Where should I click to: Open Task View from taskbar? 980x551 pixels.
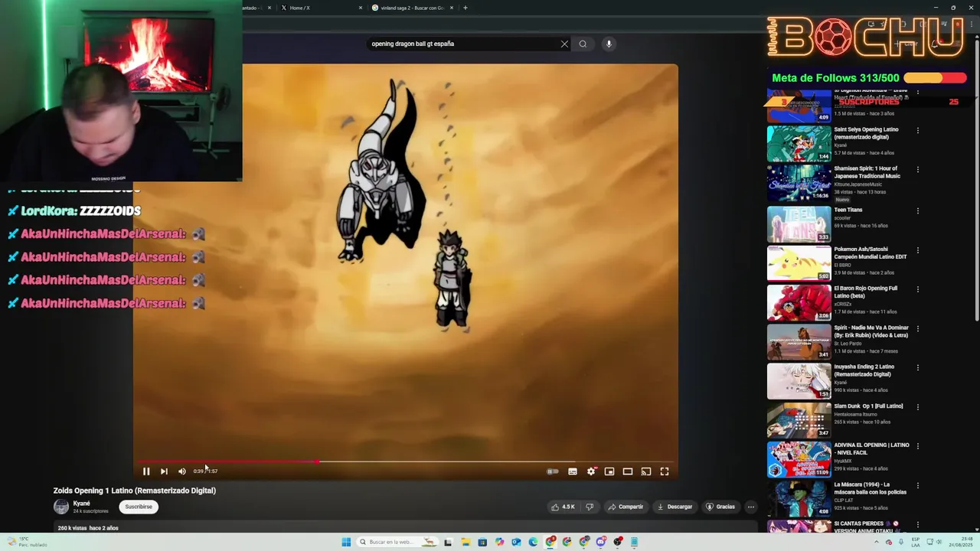click(x=448, y=542)
